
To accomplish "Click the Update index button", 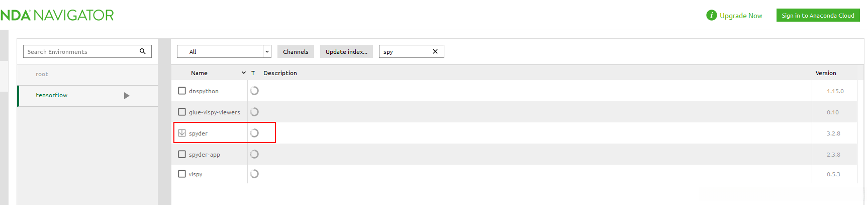I will point(346,51).
